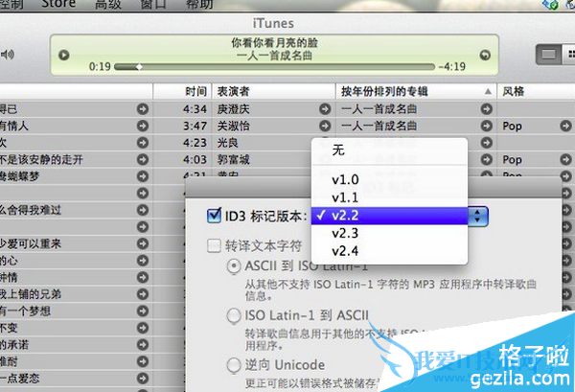Click the volume speaker icon
Viewport: 575px width, 392px height.
(x=8, y=55)
